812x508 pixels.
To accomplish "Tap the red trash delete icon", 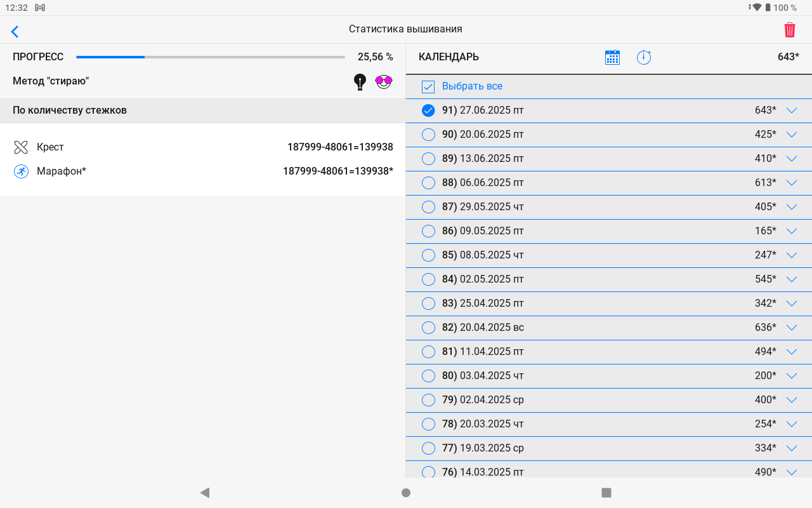I will coord(789,30).
